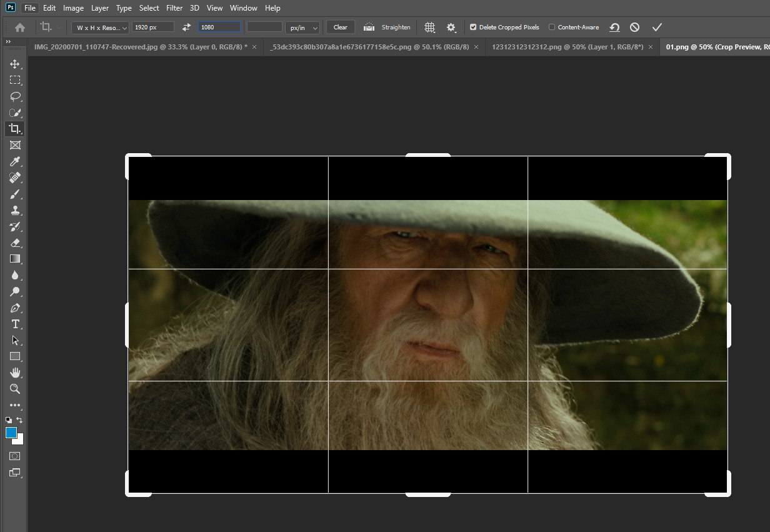Expand the tools panel double-arrow
The height and width of the screenshot is (532, 770).
(x=8, y=42)
